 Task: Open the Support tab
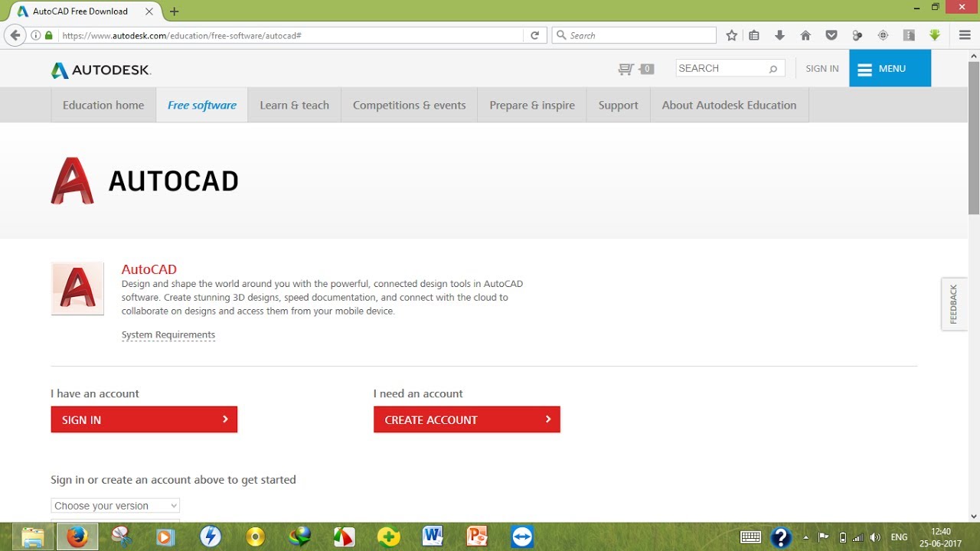pyautogui.click(x=619, y=105)
